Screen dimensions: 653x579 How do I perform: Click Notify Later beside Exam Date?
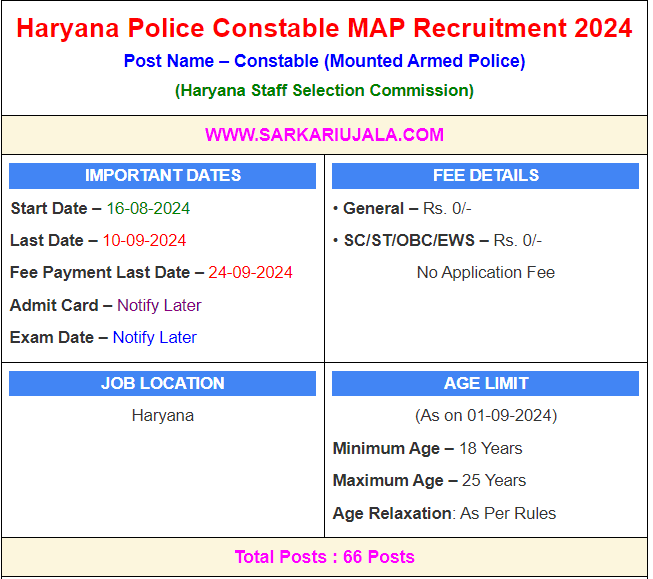pyautogui.click(x=154, y=337)
